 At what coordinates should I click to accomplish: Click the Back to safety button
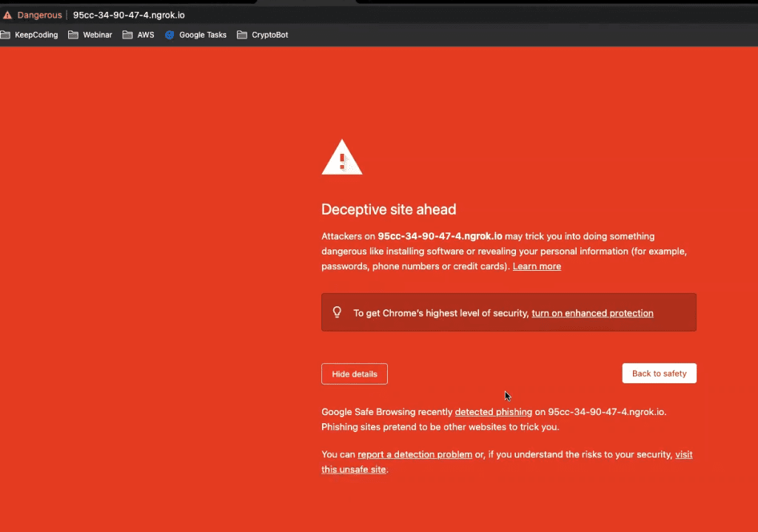click(x=659, y=373)
